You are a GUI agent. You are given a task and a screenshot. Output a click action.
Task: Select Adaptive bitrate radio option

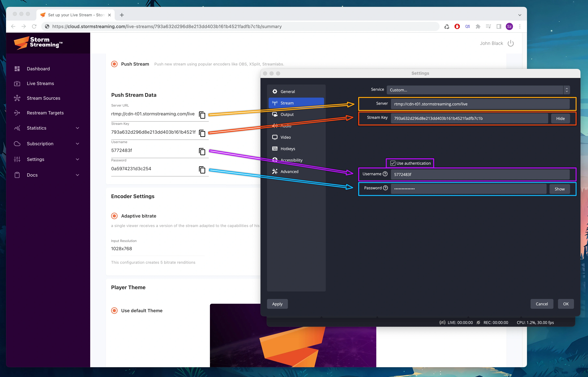click(114, 216)
